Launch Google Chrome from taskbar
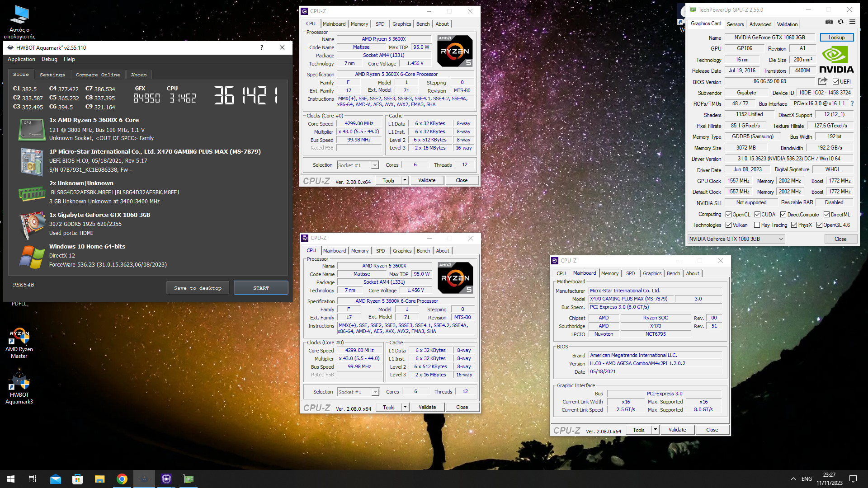The width and height of the screenshot is (868, 488). (122, 479)
